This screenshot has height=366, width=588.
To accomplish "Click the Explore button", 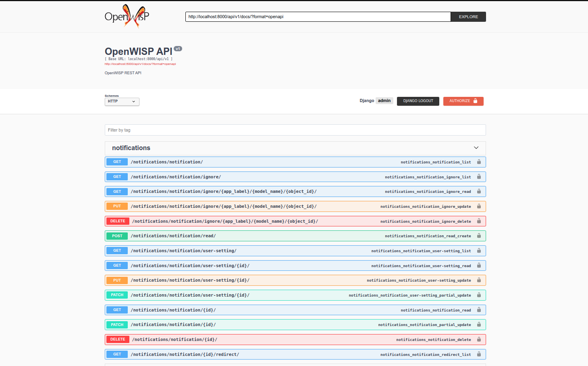I will pyautogui.click(x=468, y=17).
